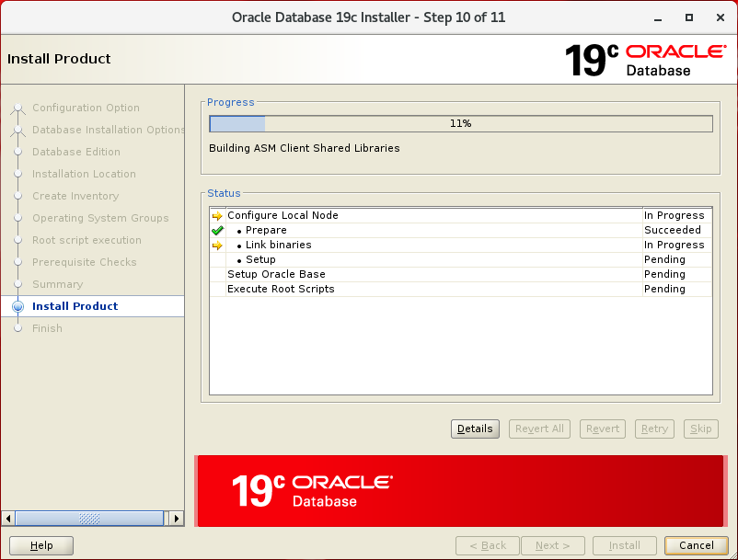
Task: Click the sidebar scroll left arrow
Action: [x=8, y=519]
